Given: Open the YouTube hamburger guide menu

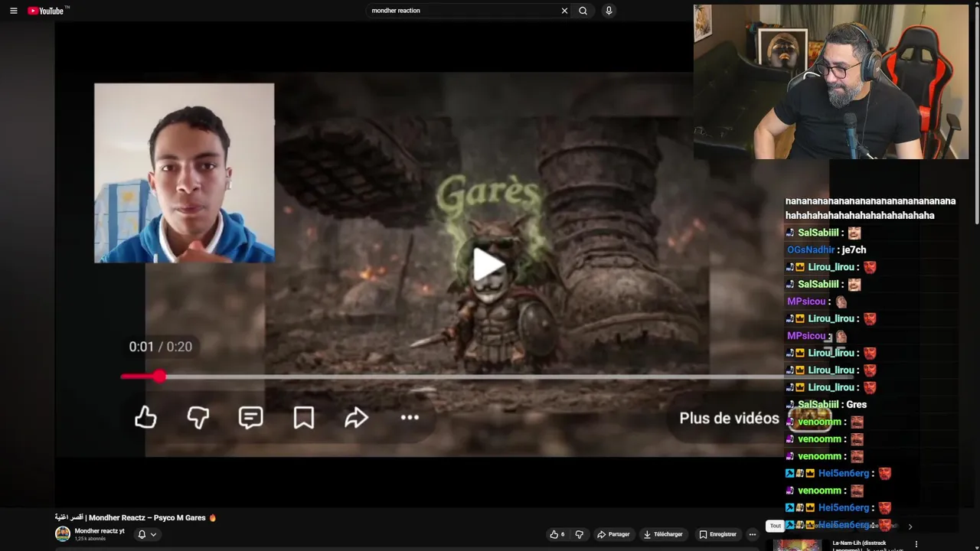Looking at the screenshot, I should tap(13, 11).
